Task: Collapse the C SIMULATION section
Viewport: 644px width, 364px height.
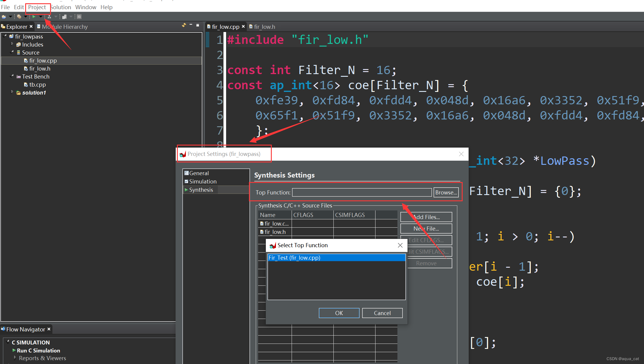Action: pos(8,342)
